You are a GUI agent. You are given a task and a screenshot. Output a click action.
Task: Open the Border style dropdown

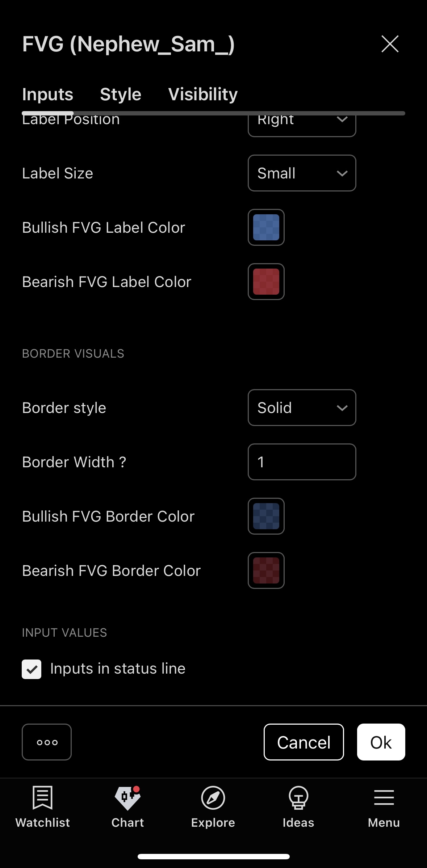302,408
